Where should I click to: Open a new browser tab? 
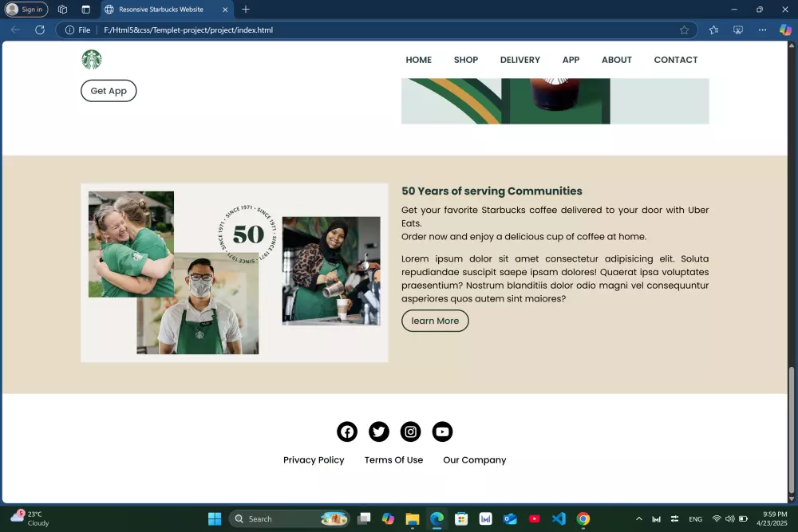(246, 9)
